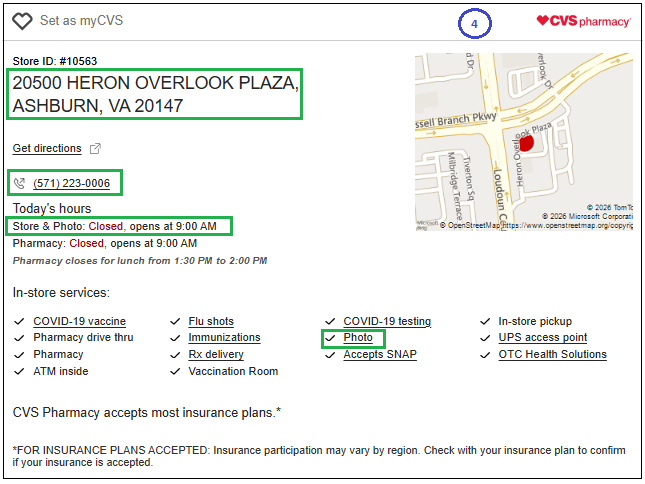This screenshot has height=484, width=645.
Task: Open the Rx delivery link
Action: [x=216, y=354]
